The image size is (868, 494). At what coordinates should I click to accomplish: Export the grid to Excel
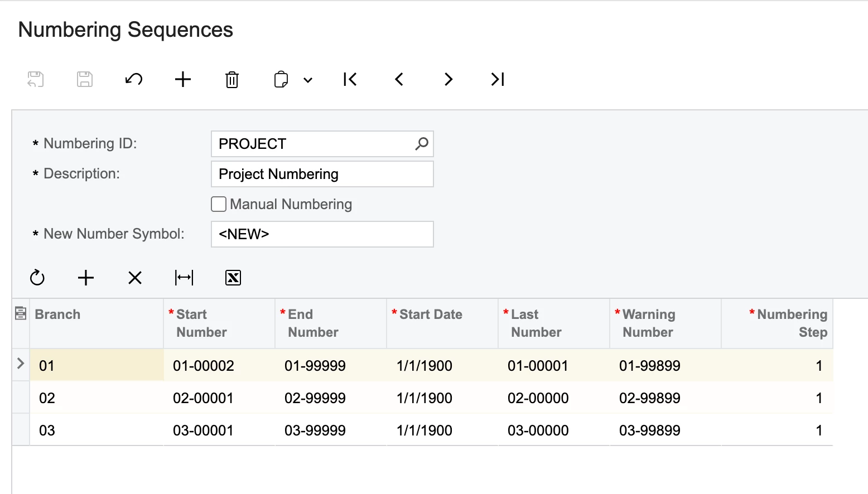(x=233, y=278)
